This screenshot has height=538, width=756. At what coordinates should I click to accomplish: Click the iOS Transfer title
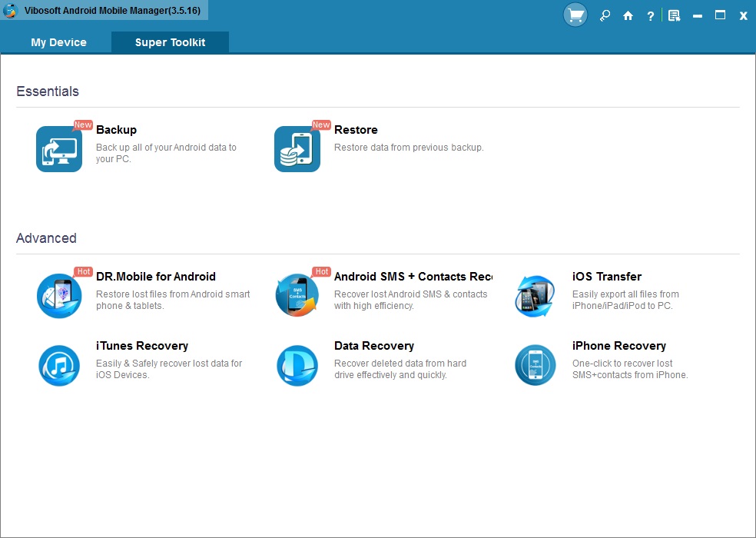607,277
